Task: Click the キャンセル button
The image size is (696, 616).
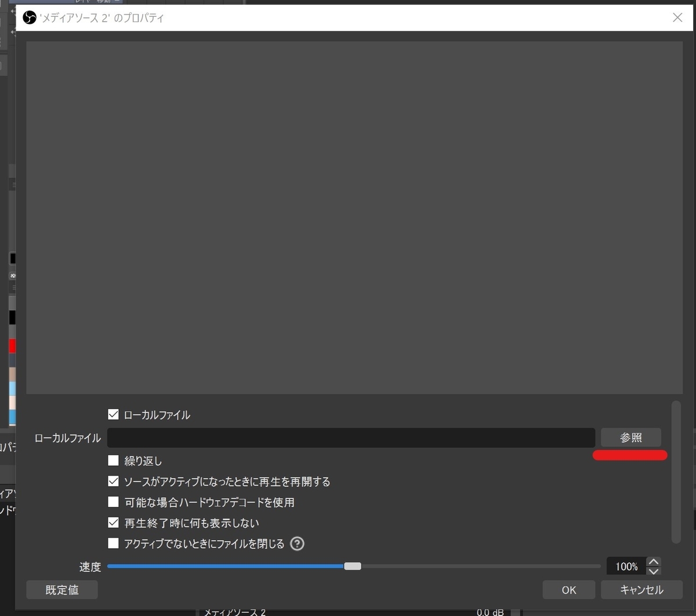Action: point(641,590)
